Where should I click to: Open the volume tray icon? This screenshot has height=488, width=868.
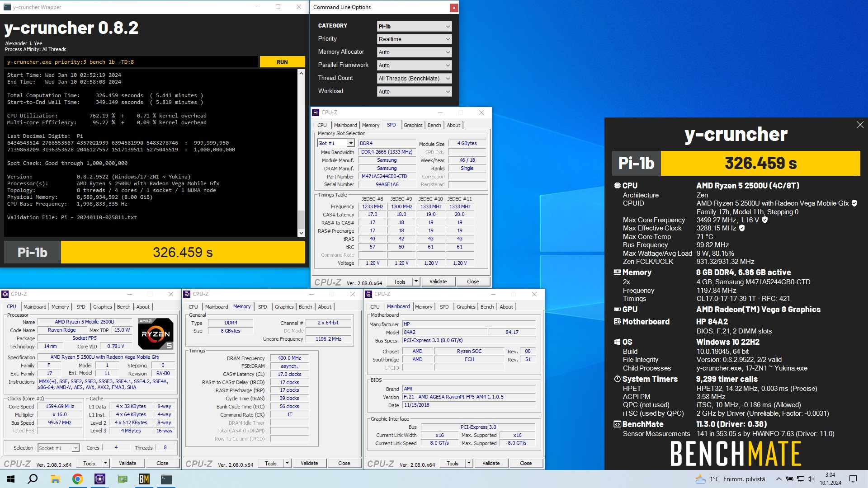[811, 479]
